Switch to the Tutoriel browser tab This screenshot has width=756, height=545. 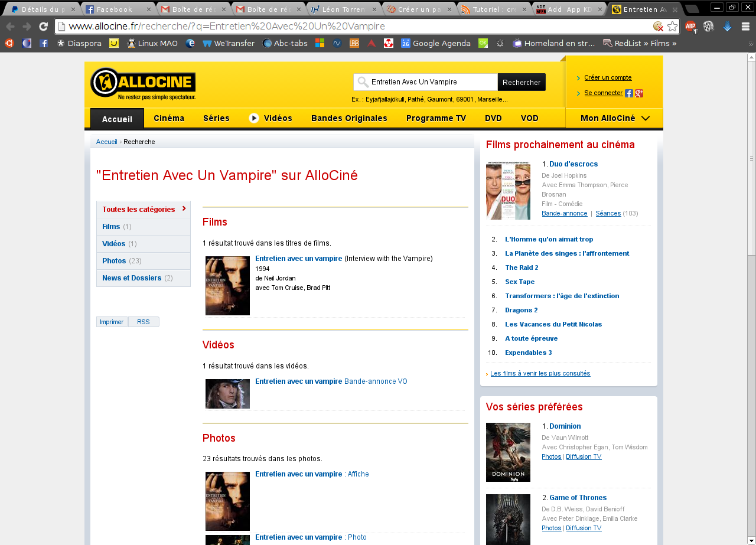(494, 9)
